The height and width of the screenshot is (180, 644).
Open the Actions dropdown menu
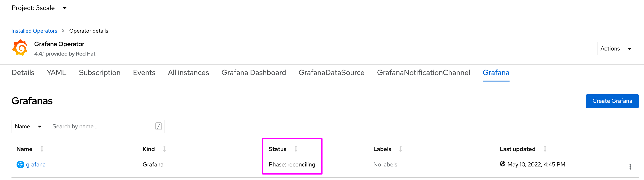click(618, 49)
